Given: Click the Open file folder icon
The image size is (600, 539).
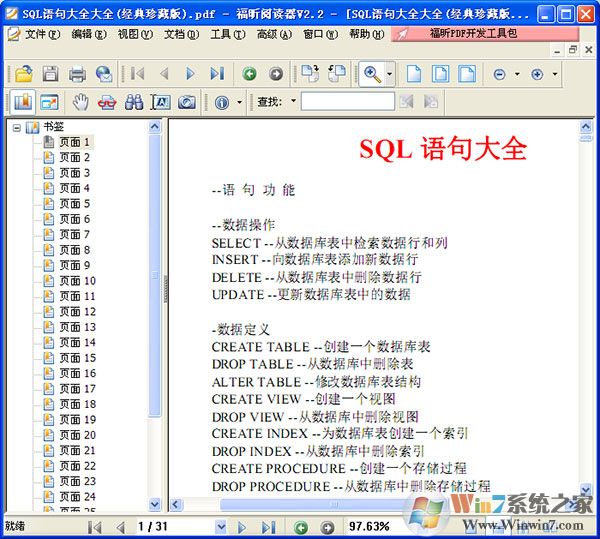Looking at the screenshot, I should pos(24,73).
